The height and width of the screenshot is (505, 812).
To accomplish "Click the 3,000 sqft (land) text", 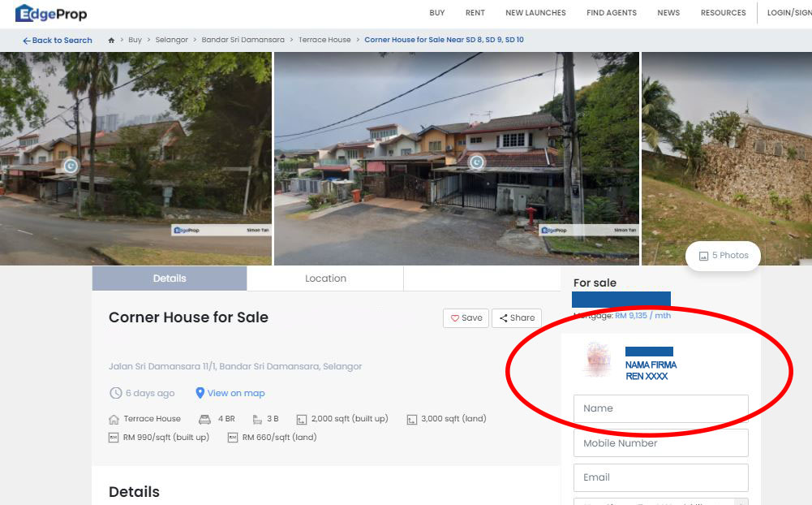I will pyautogui.click(x=453, y=418).
